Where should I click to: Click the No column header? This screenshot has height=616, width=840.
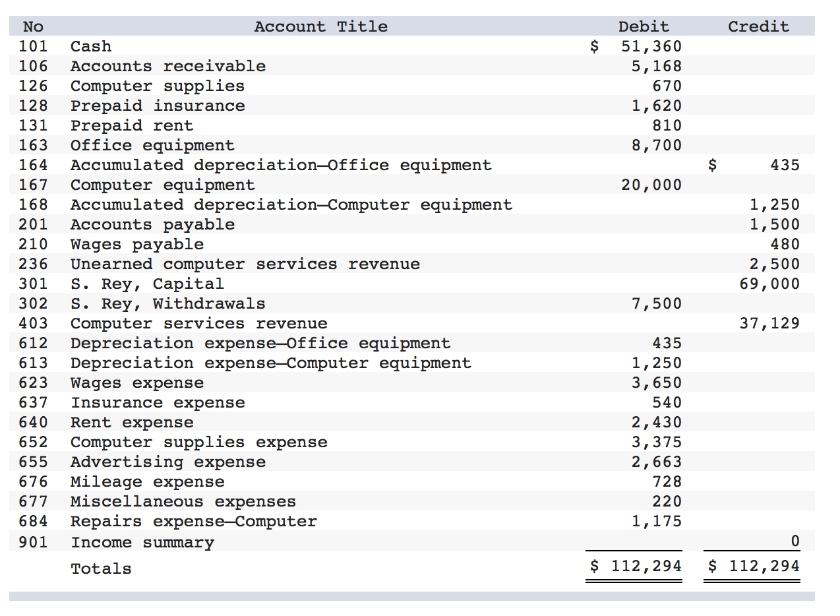33,26
